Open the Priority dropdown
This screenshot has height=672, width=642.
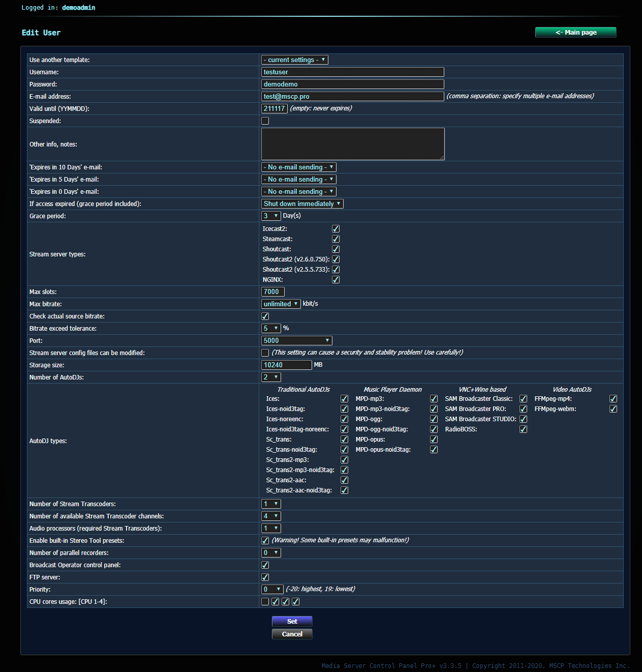tap(272, 589)
